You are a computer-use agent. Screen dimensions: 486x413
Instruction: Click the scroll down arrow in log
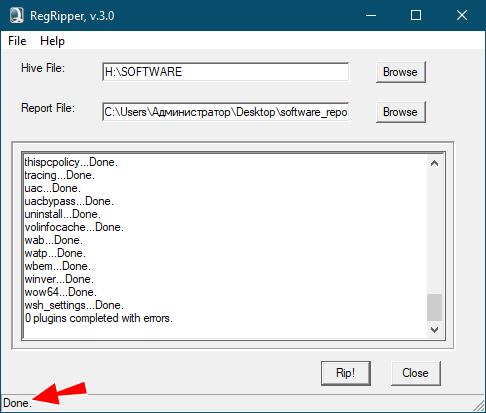coord(434,330)
